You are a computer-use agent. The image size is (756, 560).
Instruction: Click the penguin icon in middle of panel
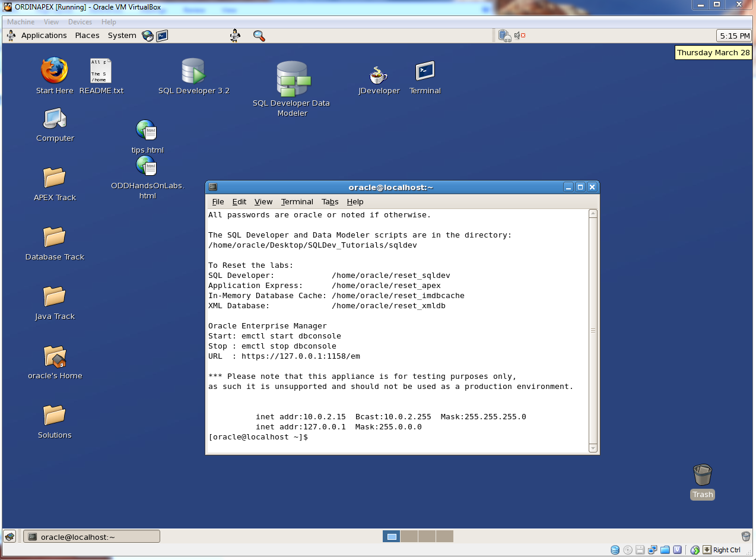[x=236, y=35]
